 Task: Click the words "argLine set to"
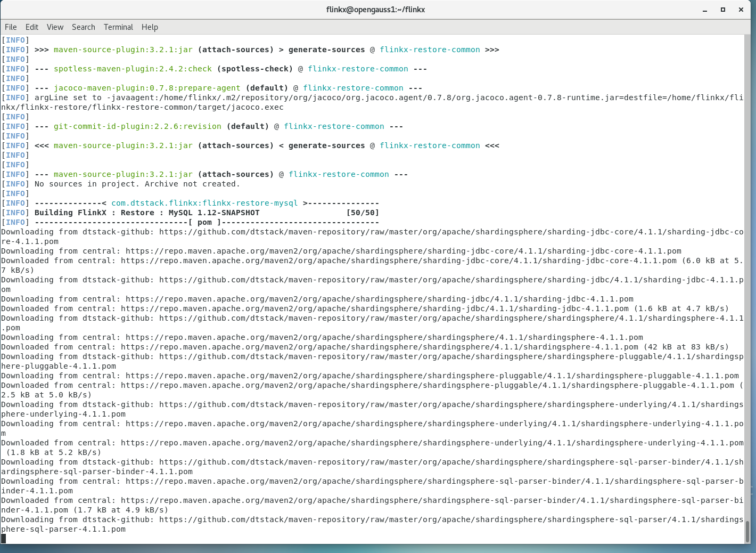click(x=68, y=97)
